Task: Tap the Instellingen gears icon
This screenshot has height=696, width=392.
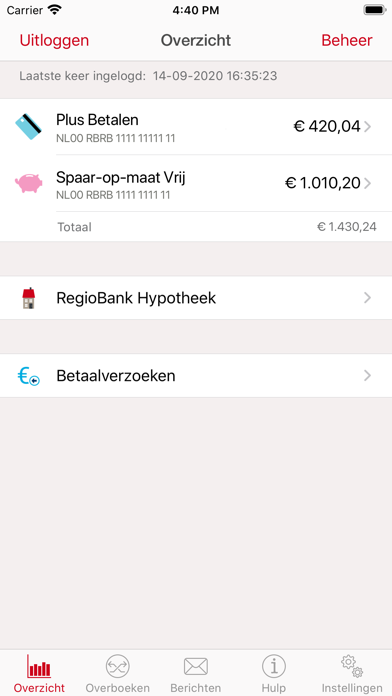Action: click(x=352, y=666)
